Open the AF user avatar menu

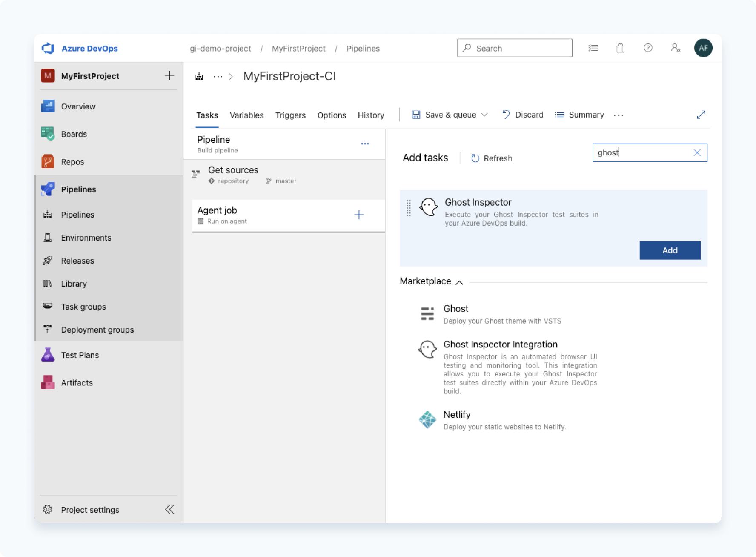703,48
